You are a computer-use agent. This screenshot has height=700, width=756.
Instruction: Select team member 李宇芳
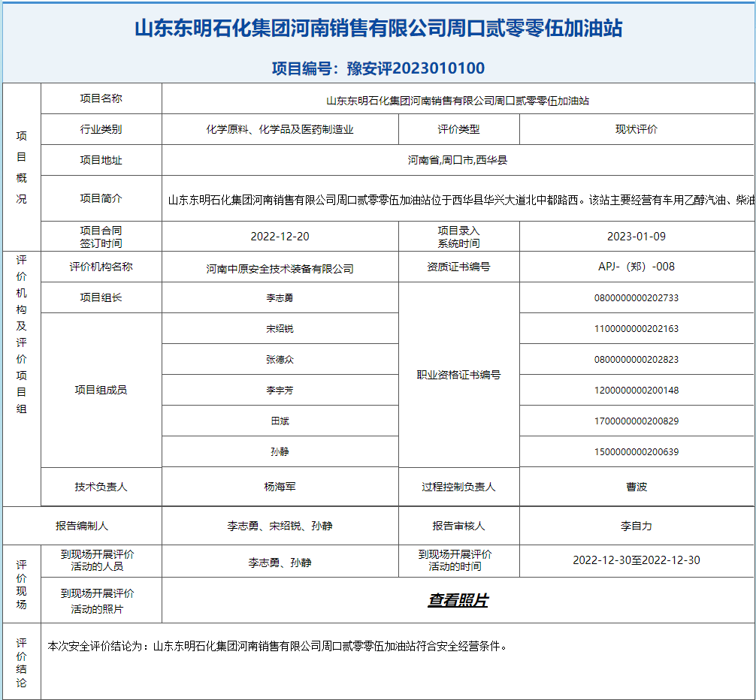(280, 391)
